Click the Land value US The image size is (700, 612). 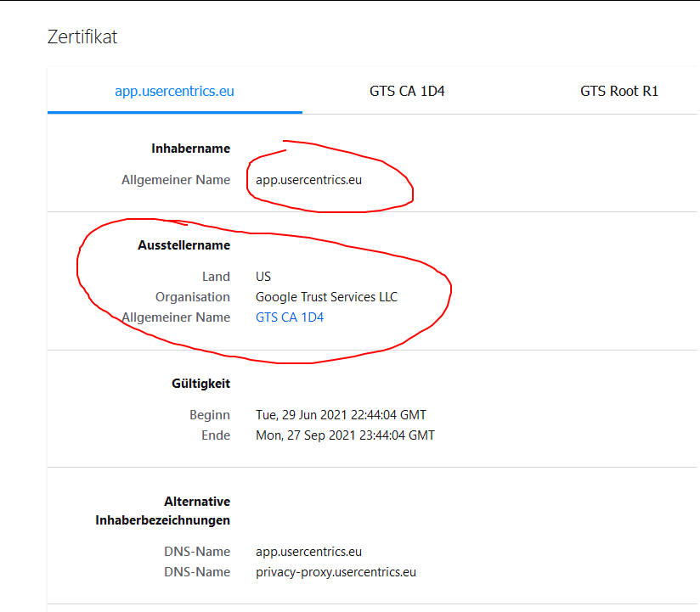tap(263, 277)
